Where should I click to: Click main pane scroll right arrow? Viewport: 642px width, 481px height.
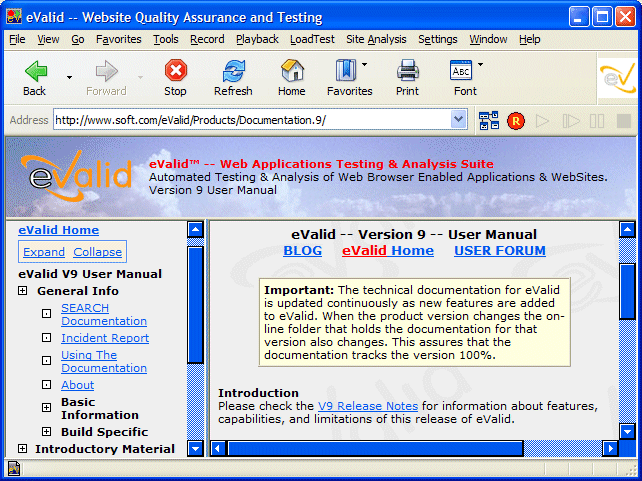(610, 449)
